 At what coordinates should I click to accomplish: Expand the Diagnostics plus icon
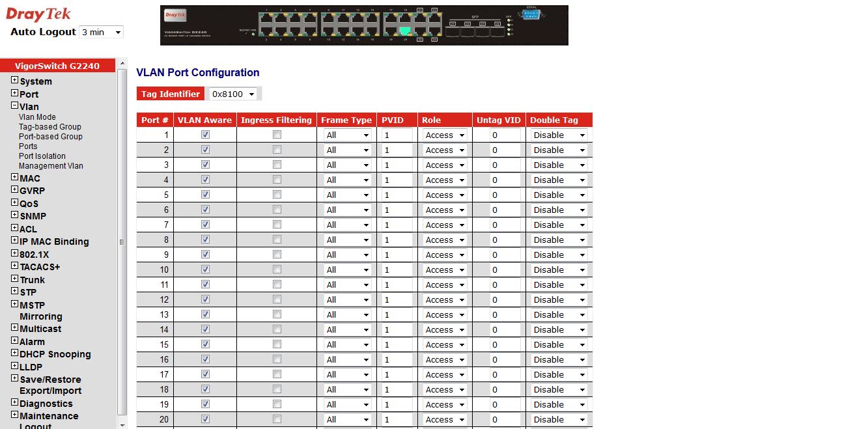[x=14, y=403]
